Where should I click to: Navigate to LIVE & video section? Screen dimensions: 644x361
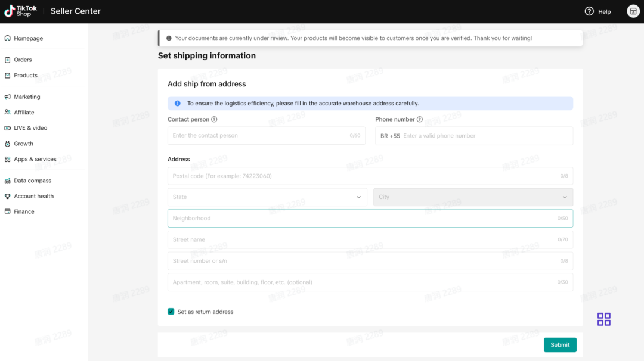pos(30,128)
